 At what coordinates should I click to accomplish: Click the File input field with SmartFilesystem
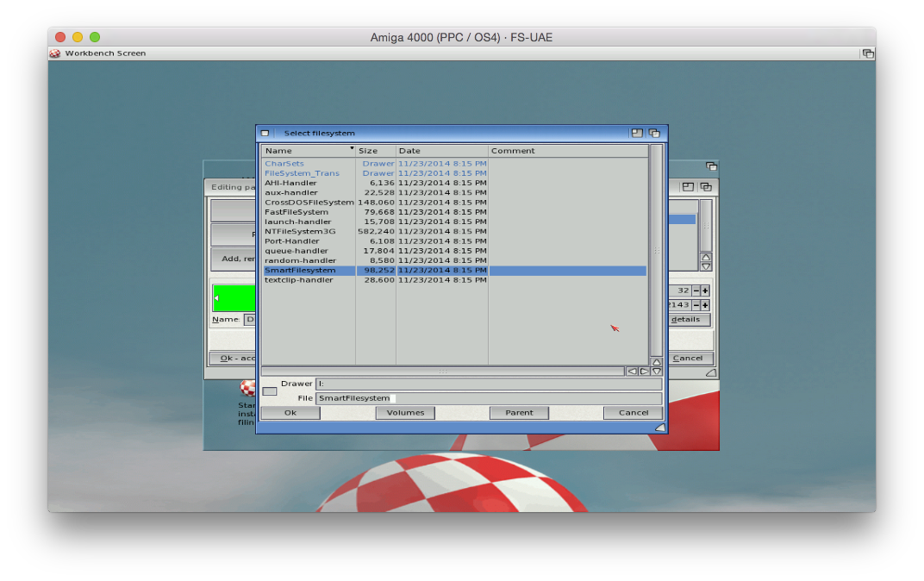[489, 398]
